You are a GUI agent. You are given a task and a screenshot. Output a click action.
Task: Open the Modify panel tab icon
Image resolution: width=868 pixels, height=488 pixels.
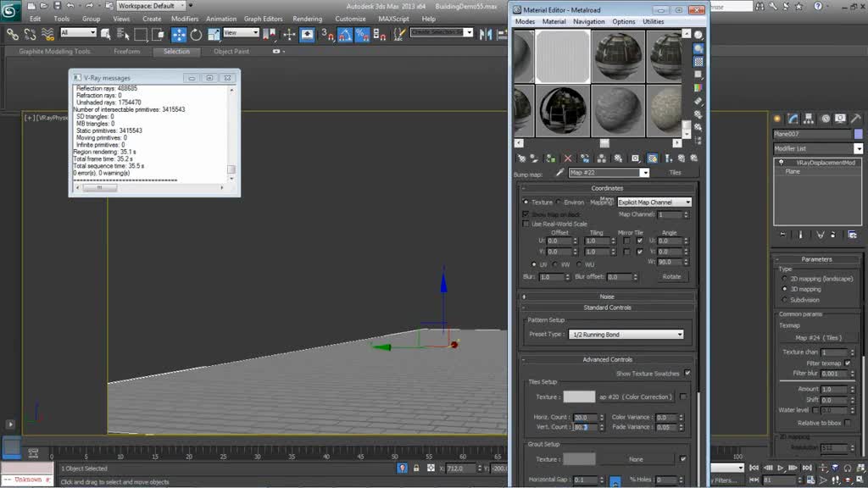793,119
